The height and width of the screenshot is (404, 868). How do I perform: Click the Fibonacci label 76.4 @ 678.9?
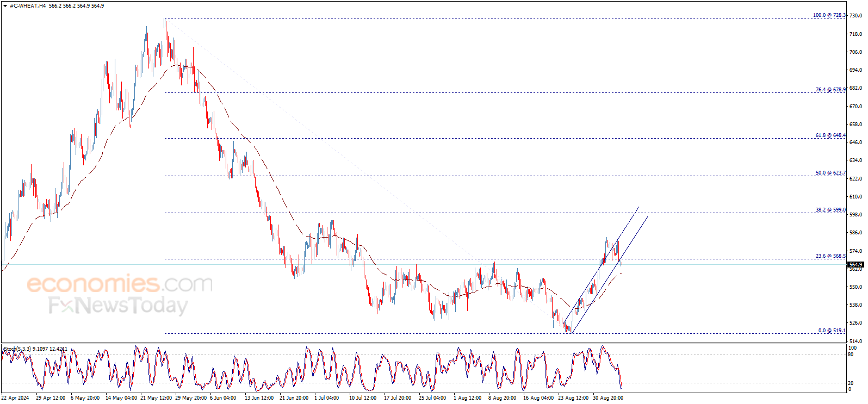830,90
